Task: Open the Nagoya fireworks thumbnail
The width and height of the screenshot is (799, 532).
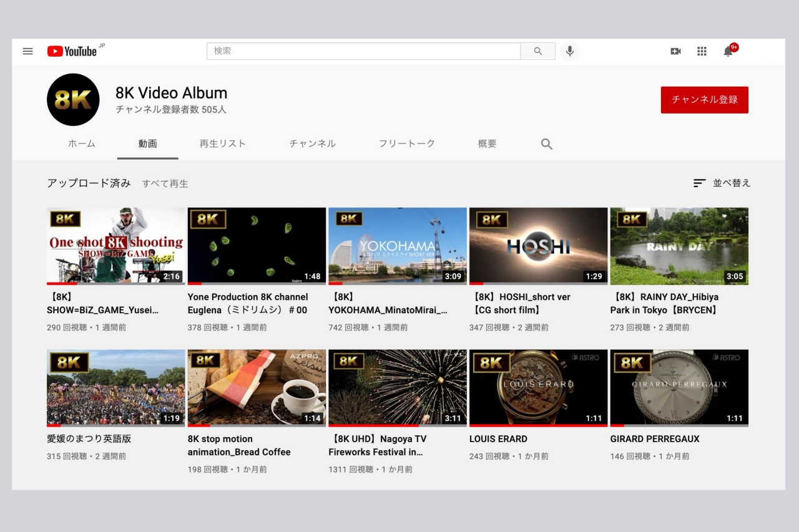Action: point(398,388)
